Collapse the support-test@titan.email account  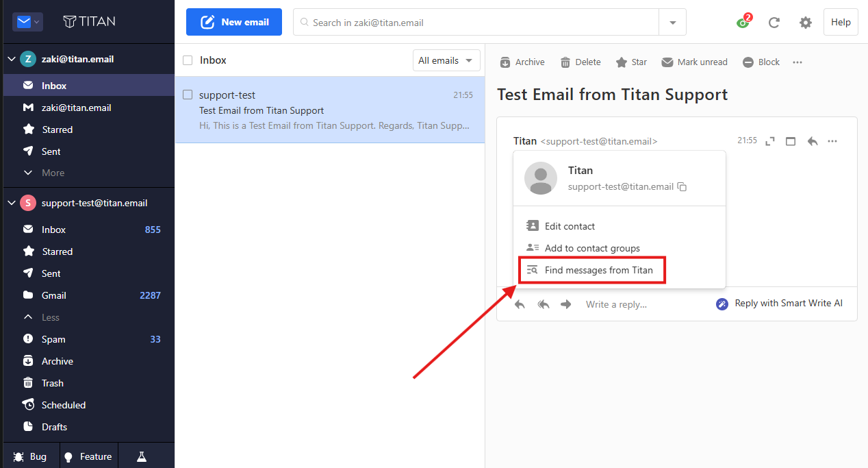coord(11,203)
